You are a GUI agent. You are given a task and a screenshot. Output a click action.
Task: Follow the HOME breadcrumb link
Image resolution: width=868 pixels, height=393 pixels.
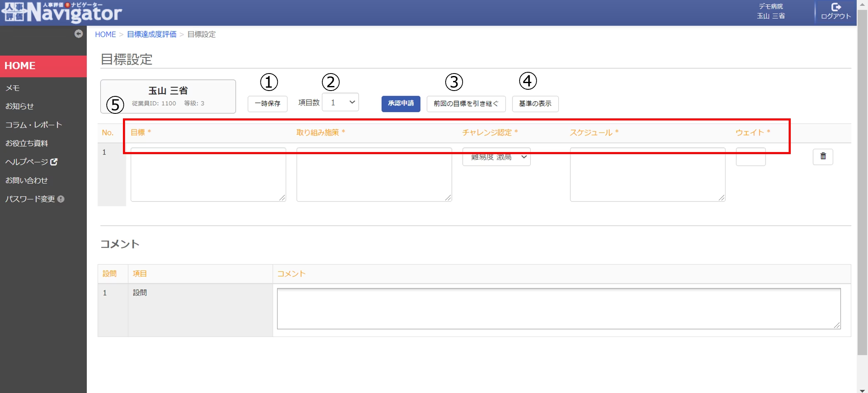coord(105,34)
